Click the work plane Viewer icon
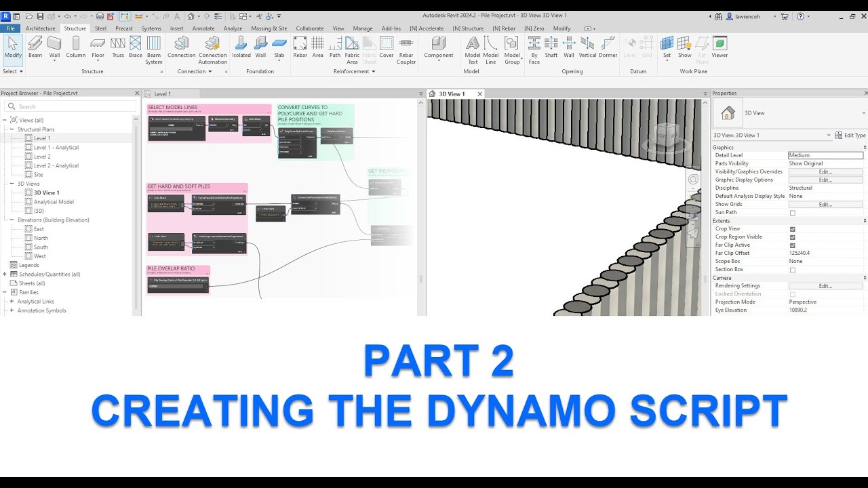The image size is (868, 488). 719,47
